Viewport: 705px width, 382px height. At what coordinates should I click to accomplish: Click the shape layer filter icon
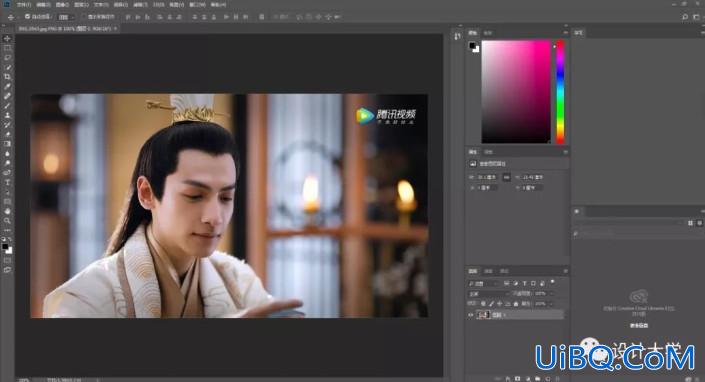click(x=533, y=283)
